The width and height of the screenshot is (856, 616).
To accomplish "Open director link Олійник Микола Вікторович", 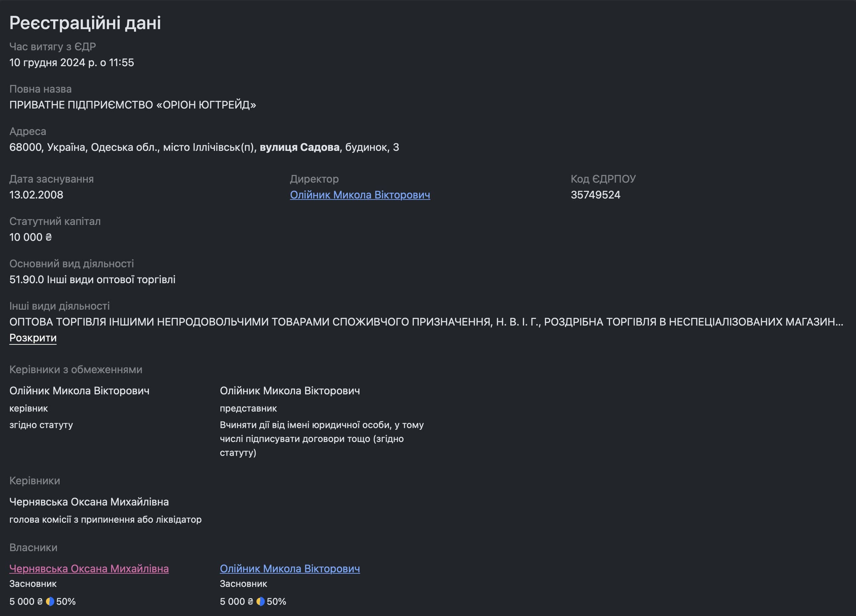I will point(360,195).
